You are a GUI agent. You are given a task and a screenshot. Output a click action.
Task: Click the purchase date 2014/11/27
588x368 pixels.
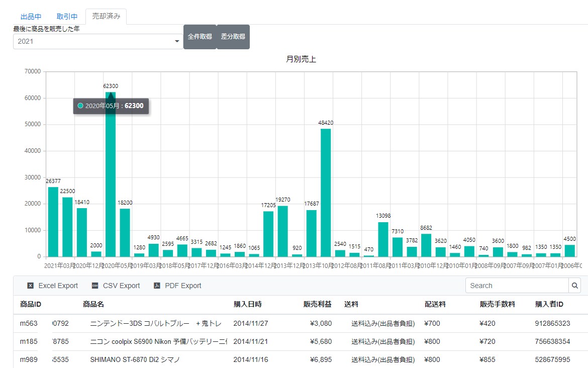pyautogui.click(x=251, y=323)
